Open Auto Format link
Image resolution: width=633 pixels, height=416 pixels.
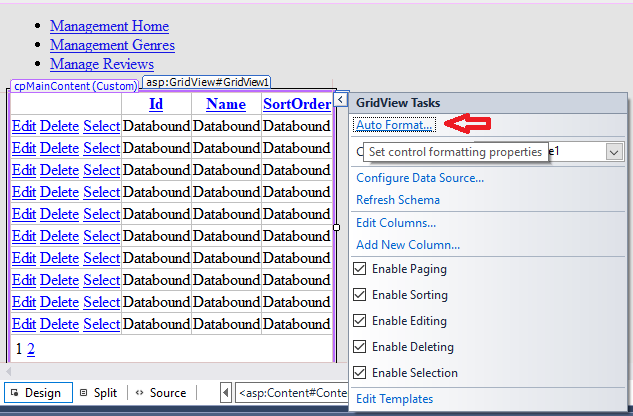(x=394, y=125)
